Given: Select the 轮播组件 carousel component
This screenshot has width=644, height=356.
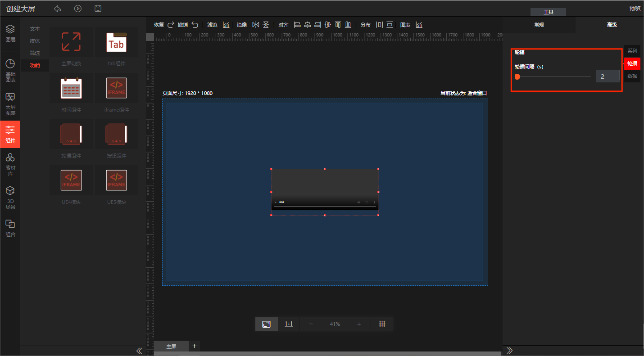Looking at the screenshot, I should (x=71, y=135).
